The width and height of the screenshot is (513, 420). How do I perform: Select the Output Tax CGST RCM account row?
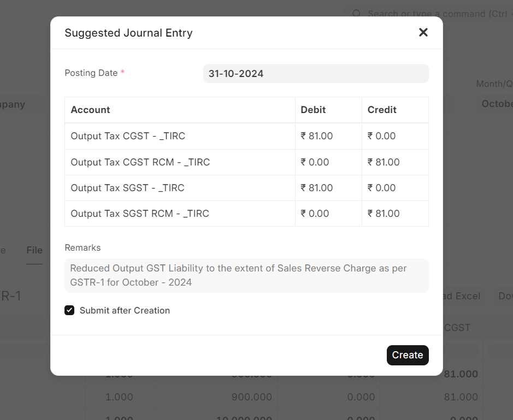click(140, 162)
